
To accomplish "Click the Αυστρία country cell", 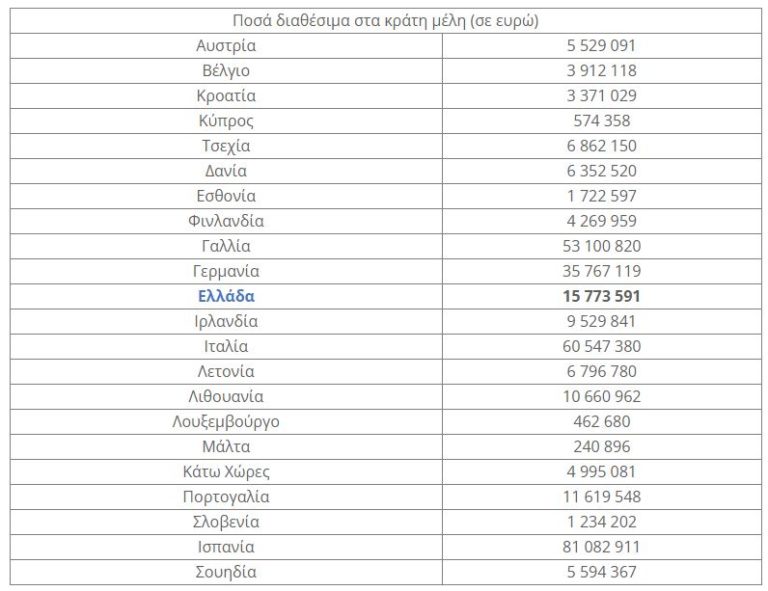I will click(x=226, y=45).
